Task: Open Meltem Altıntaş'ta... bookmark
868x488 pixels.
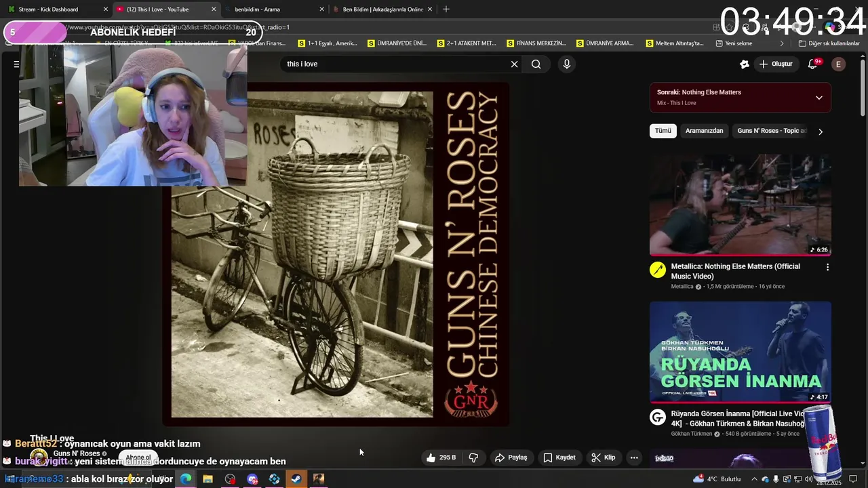Action: [x=675, y=43]
